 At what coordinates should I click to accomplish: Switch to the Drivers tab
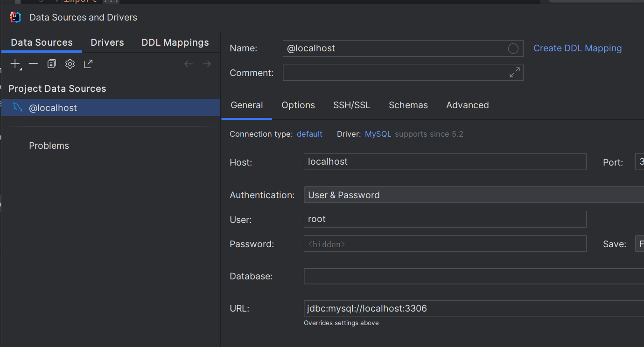pyautogui.click(x=107, y=42)
